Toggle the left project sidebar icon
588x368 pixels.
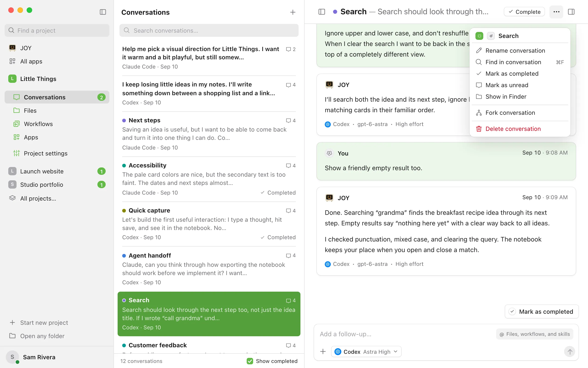(103, 12)
